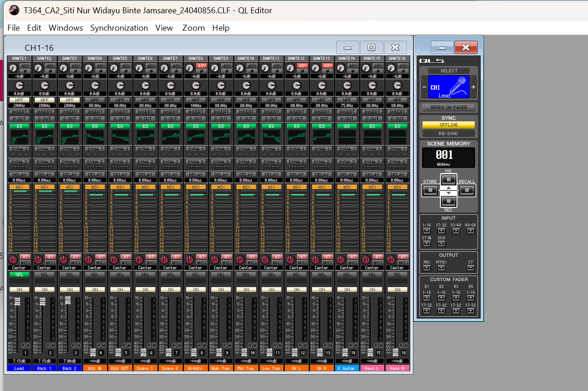
Task: Click the RE-SYNC button
Action: click(449, 133)
